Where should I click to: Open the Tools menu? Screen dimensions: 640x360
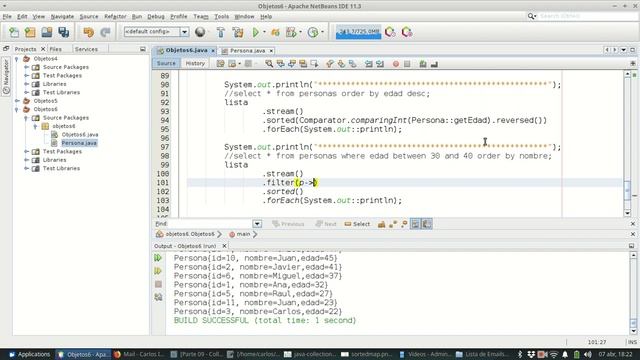222,16
